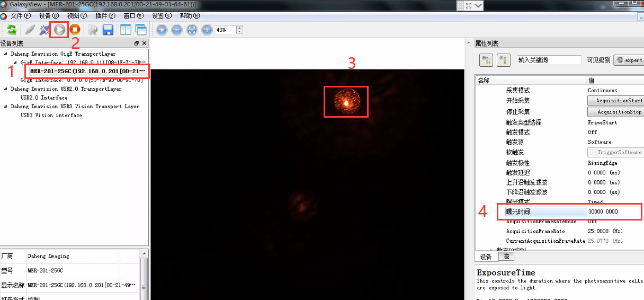This screenshot has height=300, width=644.
Task: Click the green refresh device list icon
Action: coord(11,30)
